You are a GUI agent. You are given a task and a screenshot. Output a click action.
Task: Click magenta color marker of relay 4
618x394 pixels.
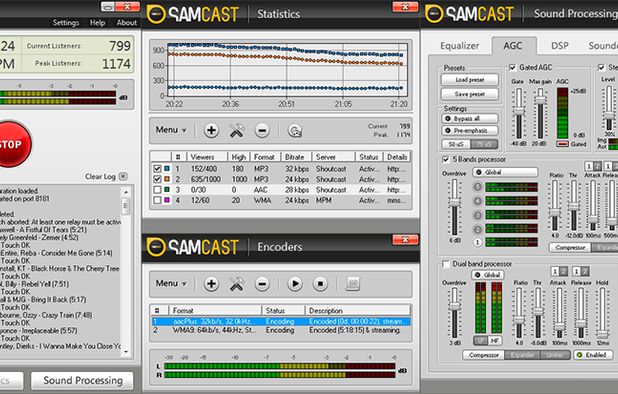point(167,200)
